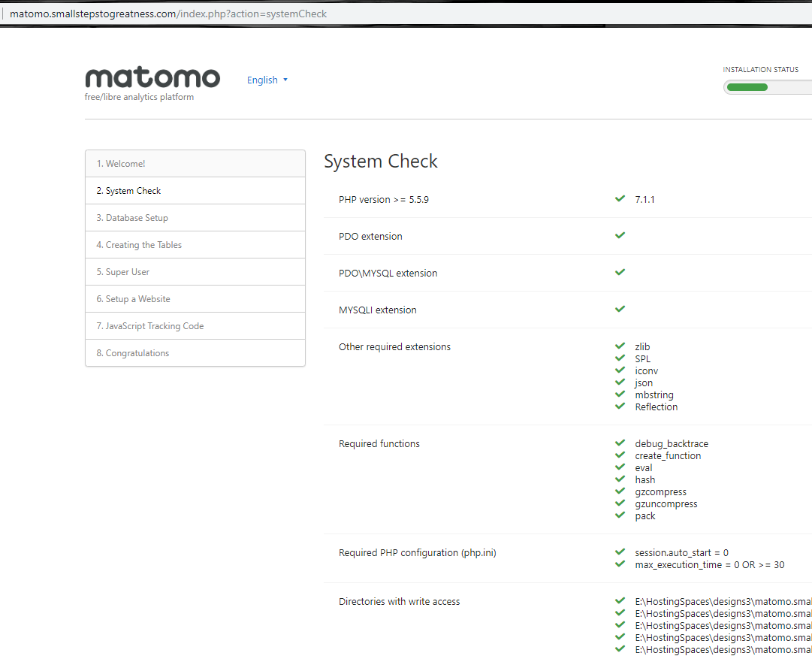Click the 'debug_backtrace' function text
812x656 pixels.
(x=672, y=443)
